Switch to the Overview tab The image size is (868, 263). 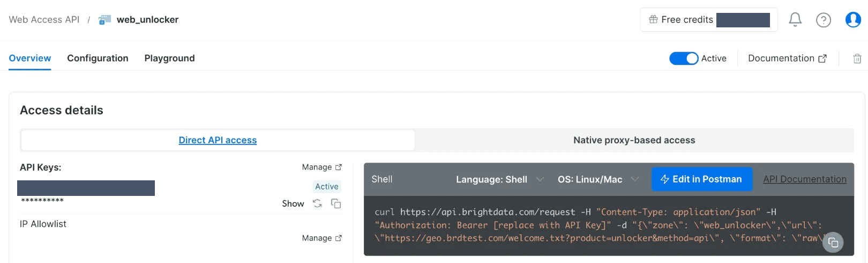[30, 58]
